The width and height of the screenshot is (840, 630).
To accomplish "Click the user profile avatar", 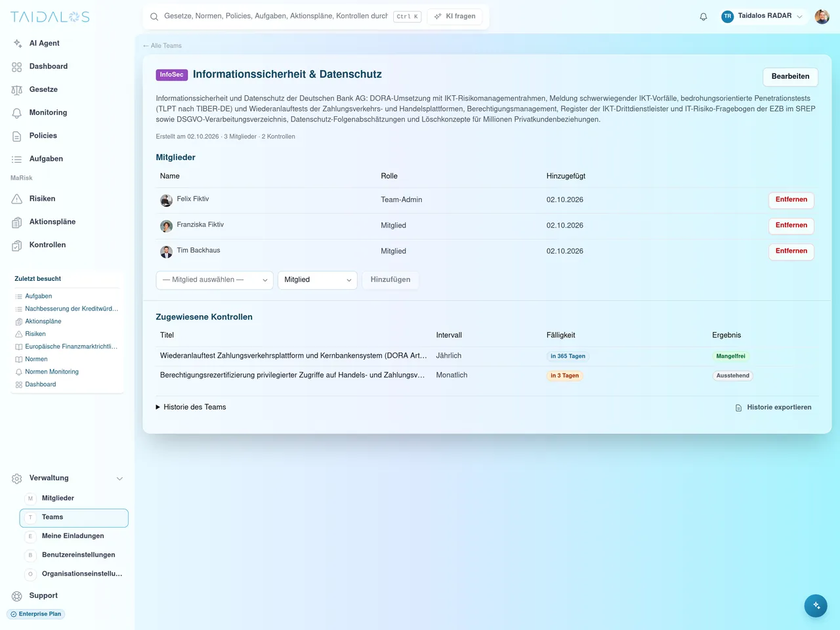I will [x=822, y=17].
